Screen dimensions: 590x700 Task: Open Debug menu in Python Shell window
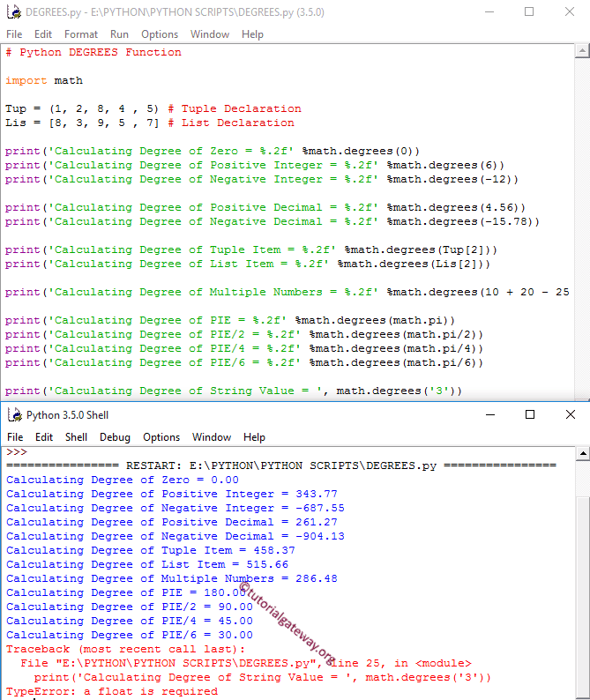click(x=115, y=437)
